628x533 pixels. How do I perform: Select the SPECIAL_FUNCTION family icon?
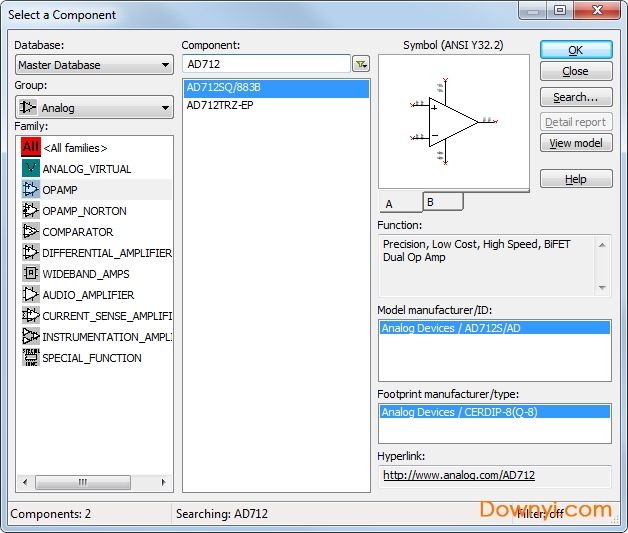click(30, 358)
